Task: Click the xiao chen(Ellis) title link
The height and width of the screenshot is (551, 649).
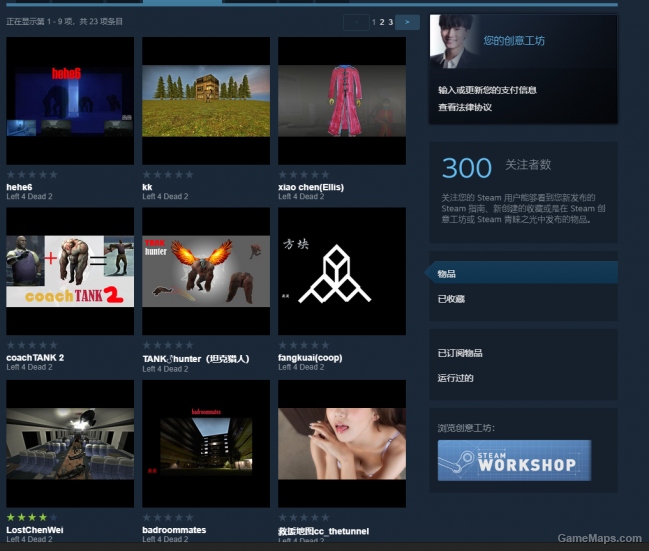Action: point(311,187)
